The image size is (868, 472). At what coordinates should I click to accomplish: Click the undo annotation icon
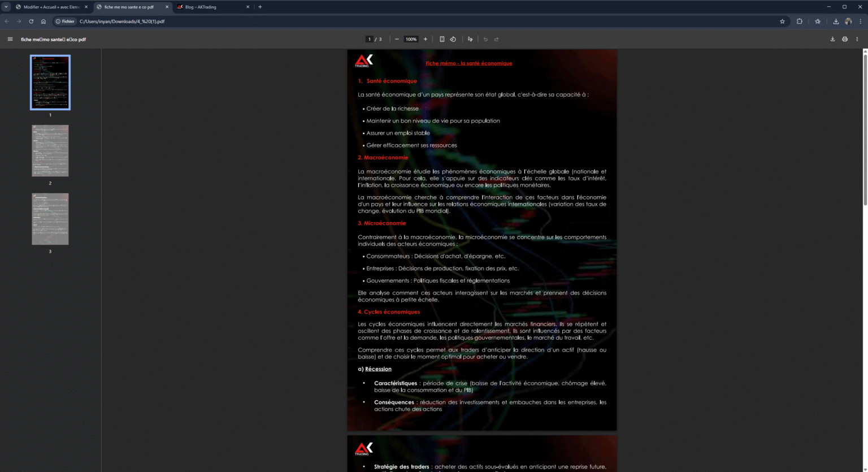(x=485, y=39)
